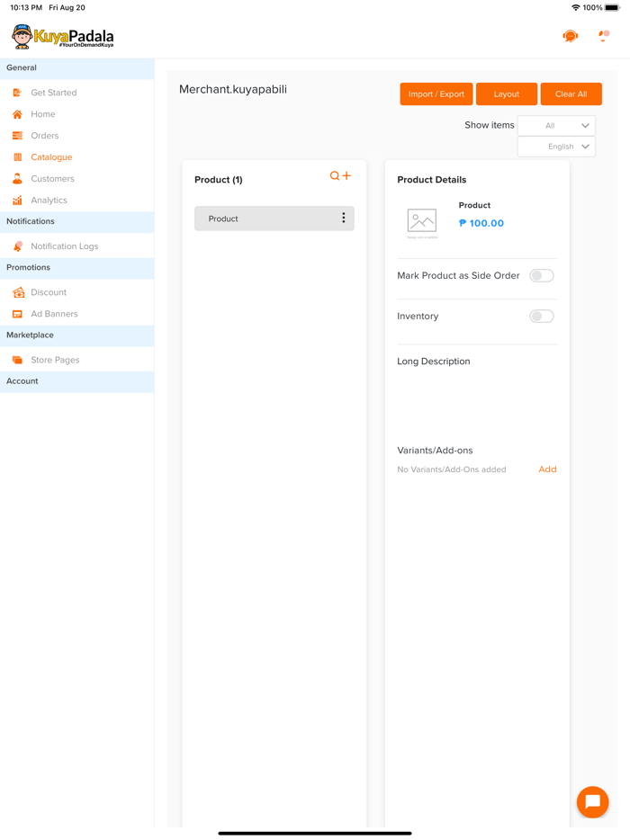Click the Ad Banners icon
This screenshot has height=840, width=630.
[17, 314]
